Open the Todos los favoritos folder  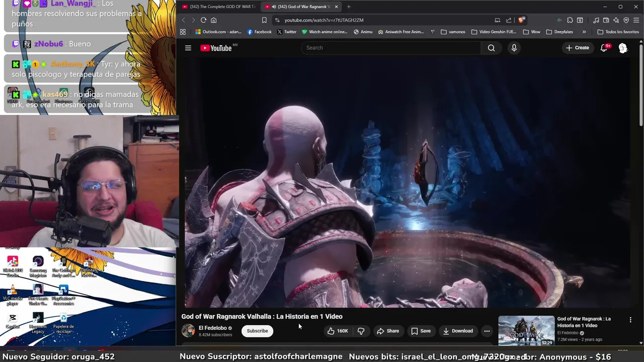click(x=618, y=32)
